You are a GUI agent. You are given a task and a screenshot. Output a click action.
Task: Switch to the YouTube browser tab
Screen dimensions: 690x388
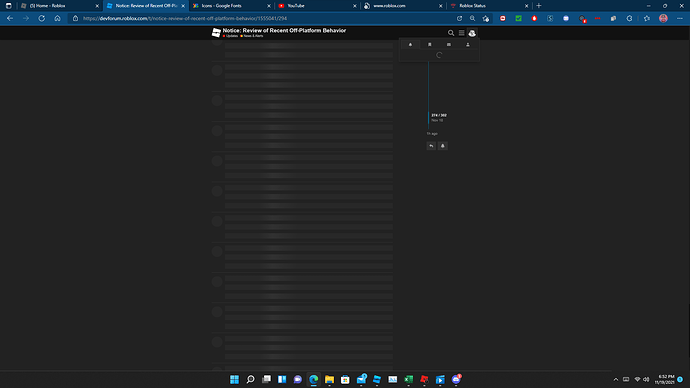pos(316,6)
